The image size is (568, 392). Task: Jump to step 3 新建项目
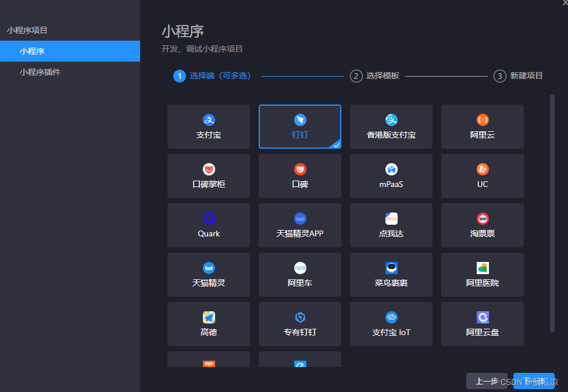coord(518,76)
